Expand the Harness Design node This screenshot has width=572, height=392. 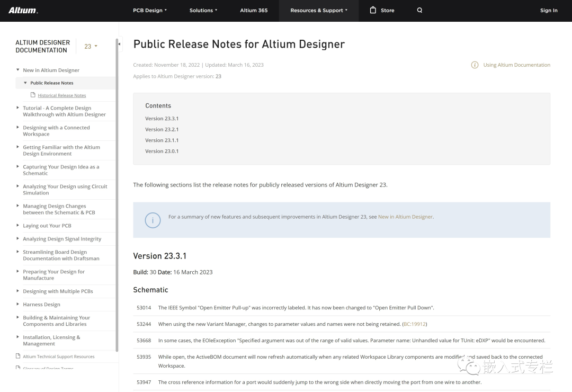click(x=17, y=304)
